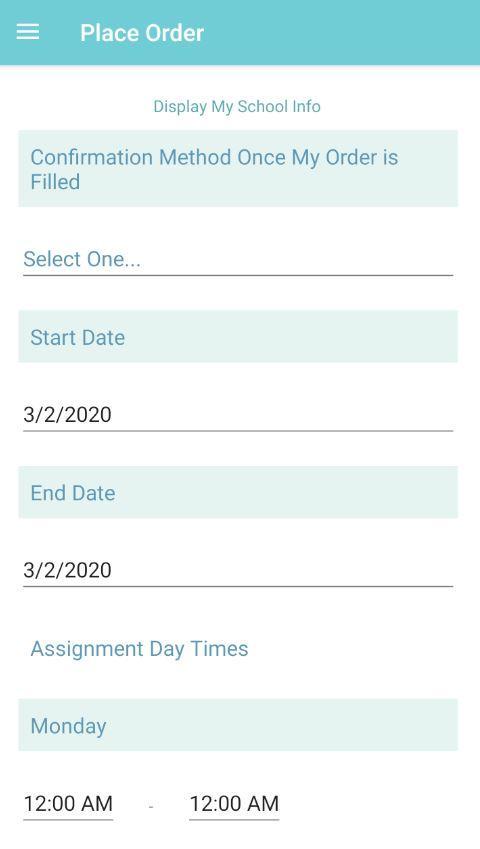This screenshot has height=849, width=480.
Task: Open Monday's starting 12:00 AM time picker
Action: click(x=68, y=804)
